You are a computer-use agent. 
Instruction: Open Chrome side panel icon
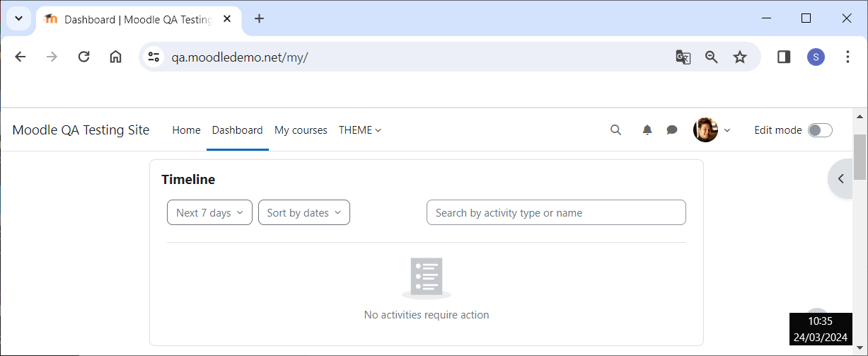(x=784, y=57)
